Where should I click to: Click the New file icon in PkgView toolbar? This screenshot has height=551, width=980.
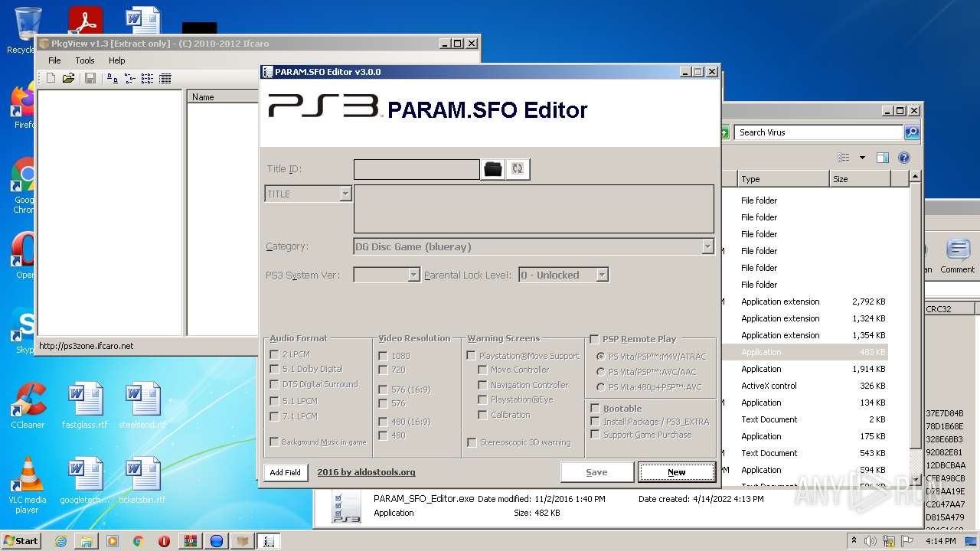click(x=51, y=78)
